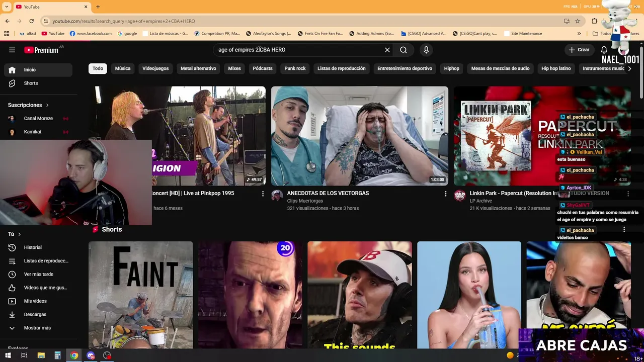
Task: Click the Crear button
Action: click(x=579, y=50)
